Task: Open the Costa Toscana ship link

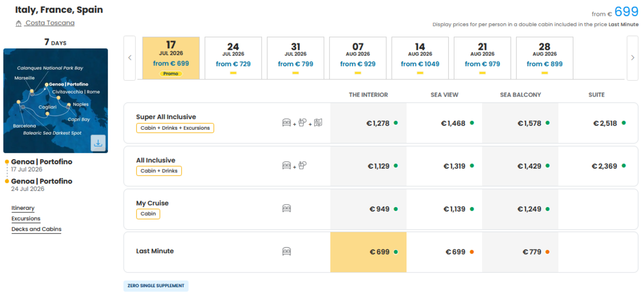Action: pos(50,23)
